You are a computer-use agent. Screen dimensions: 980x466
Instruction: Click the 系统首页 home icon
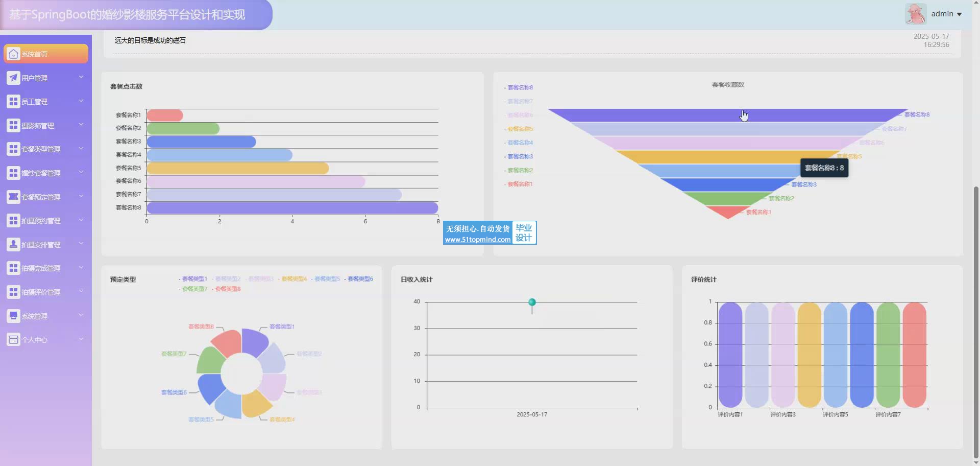13,54
